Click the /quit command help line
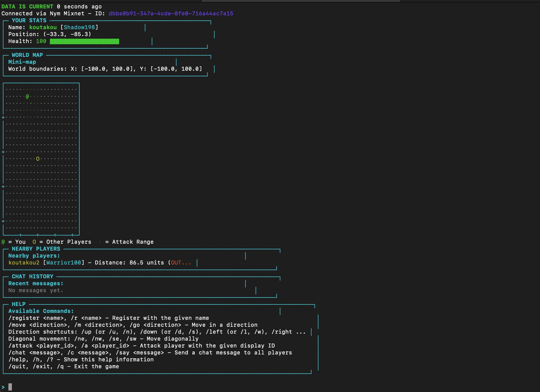The image size is (540, 392). point(64,366)
